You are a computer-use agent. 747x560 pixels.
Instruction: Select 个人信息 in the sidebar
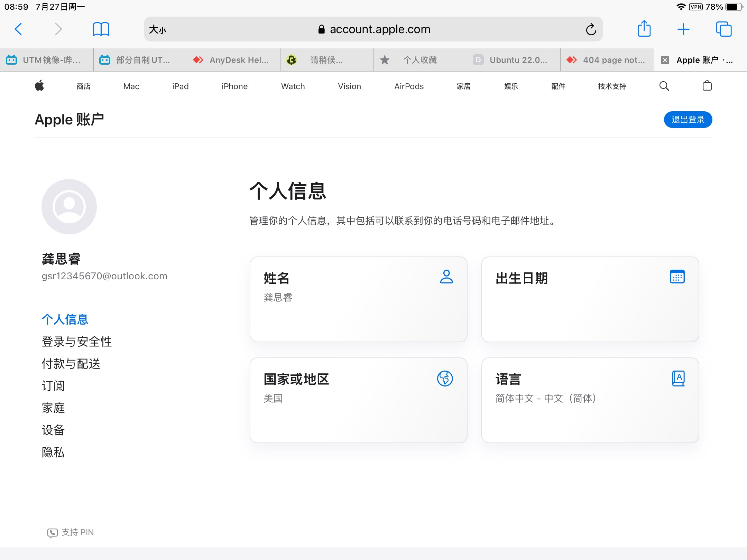65,319
